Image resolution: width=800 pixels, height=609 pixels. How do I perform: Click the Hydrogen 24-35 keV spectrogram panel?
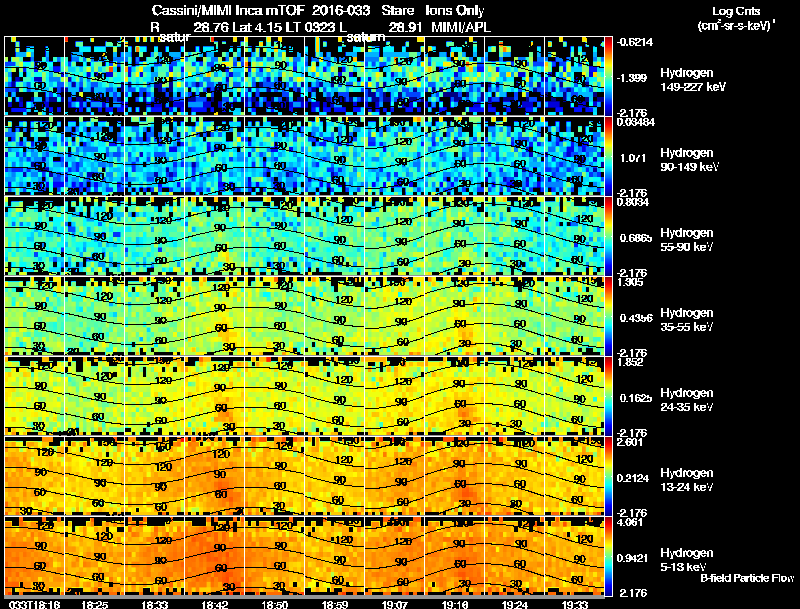click(x=304, y=396)
